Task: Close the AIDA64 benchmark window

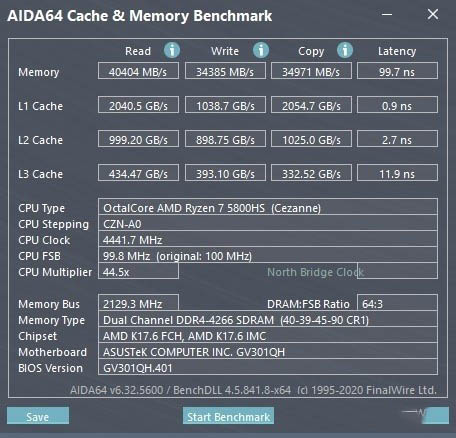Action: [x=433, y=14]
